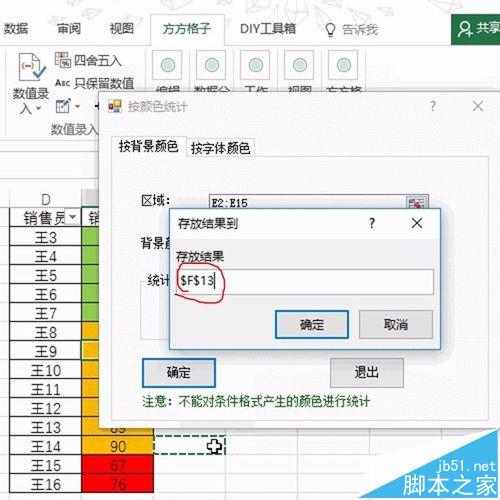Screen dimensions: 500x500
Task: Click 取消 to cancel result placement
Action: 396,324
